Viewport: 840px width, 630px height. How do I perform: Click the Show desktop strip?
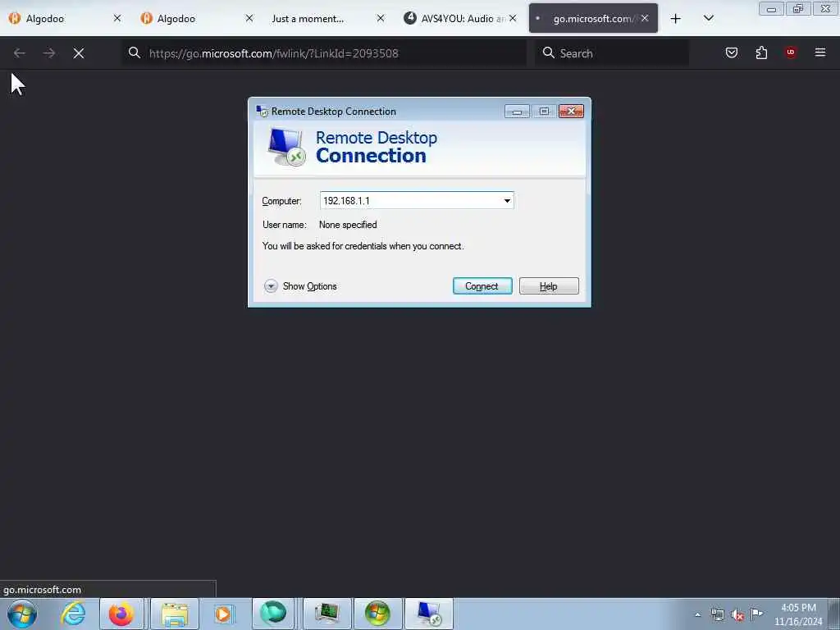pyautogui.click(x=833, y=614)
